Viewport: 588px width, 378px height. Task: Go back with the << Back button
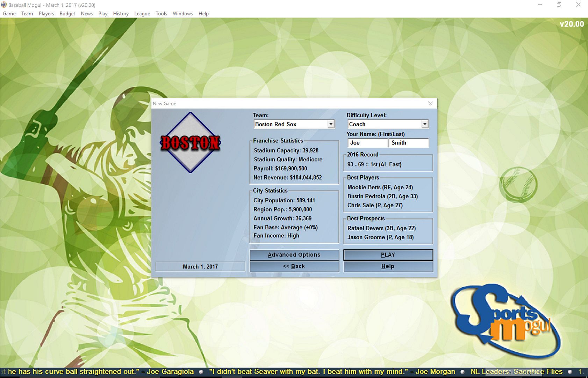[x=294, y=266]
